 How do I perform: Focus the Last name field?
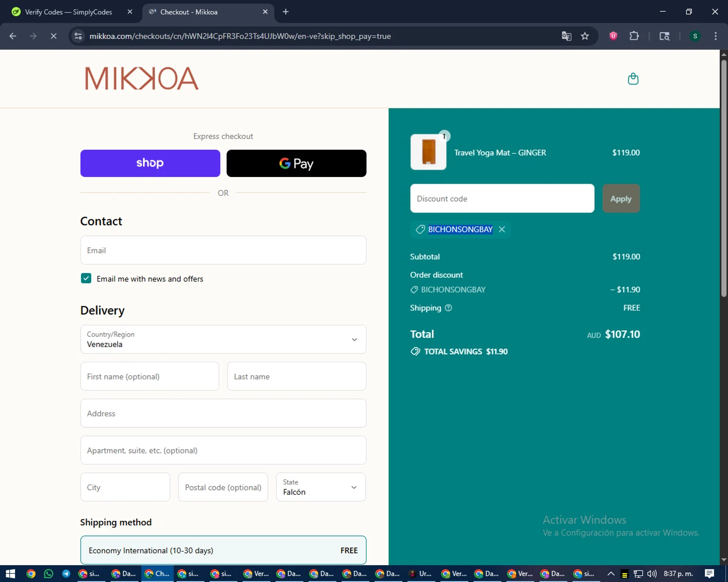pos(297,376)
